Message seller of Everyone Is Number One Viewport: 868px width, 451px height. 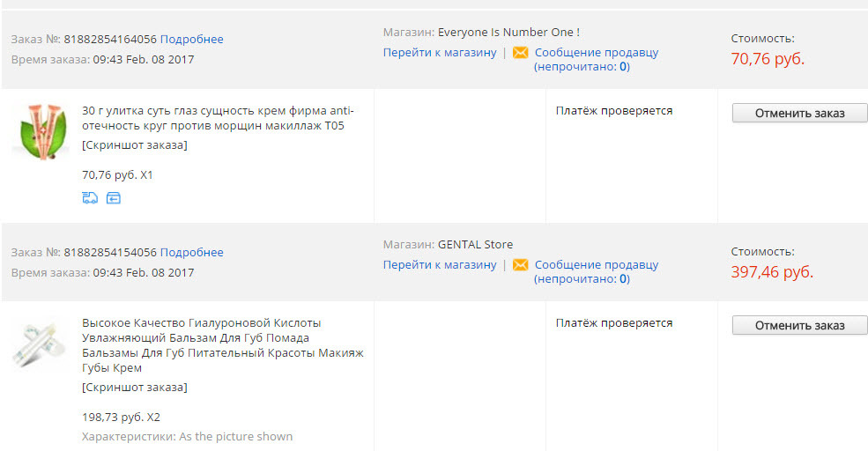click(596, 53)
